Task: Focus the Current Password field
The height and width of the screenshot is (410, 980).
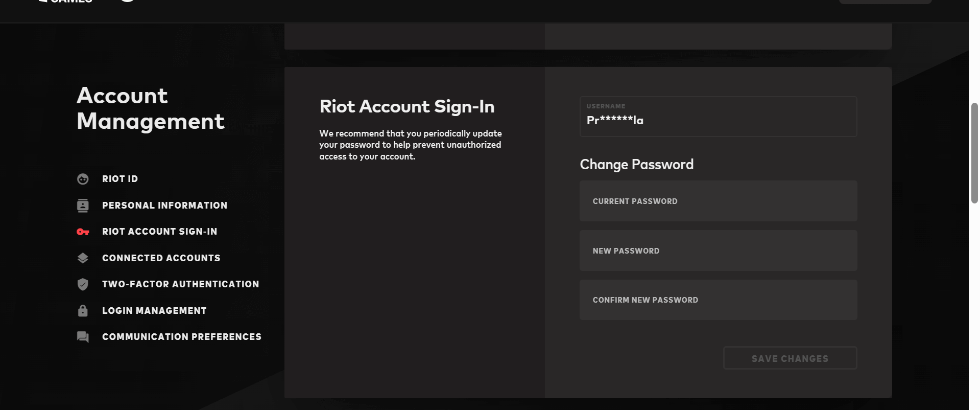Action: click(x=718, y=201)
